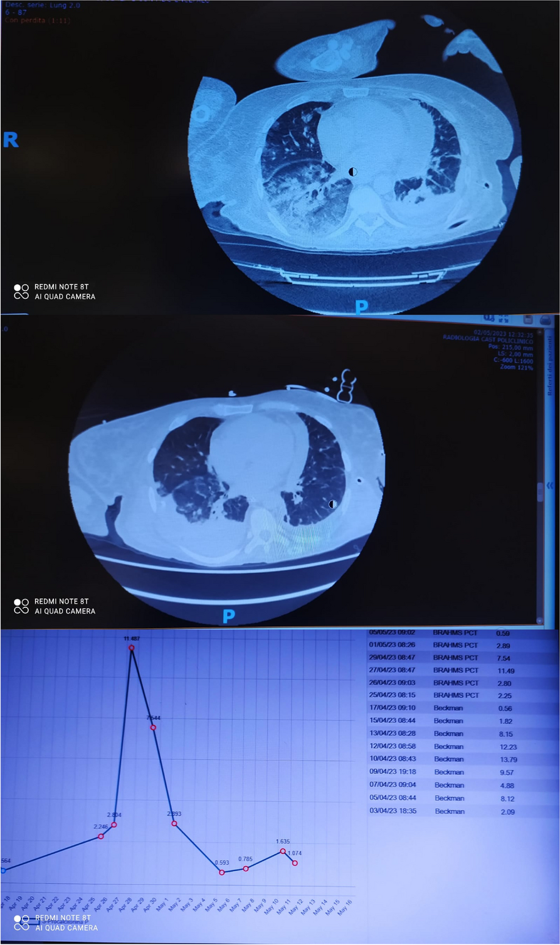Select the chart data point labeled 1.074
The height and width of the screenshot is (945, 560).
pos(295,863)
